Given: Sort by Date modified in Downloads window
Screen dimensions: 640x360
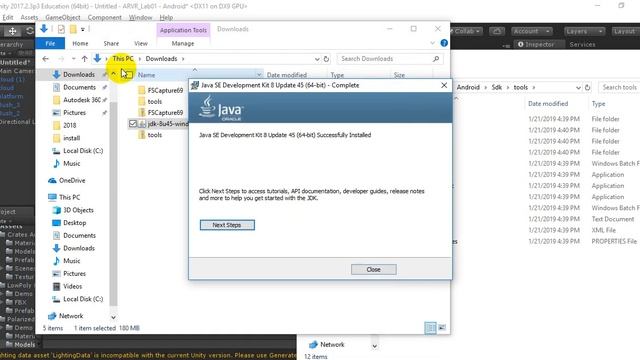Looking at the screenshot, I should pyautogui.click(x=287, y=75).
